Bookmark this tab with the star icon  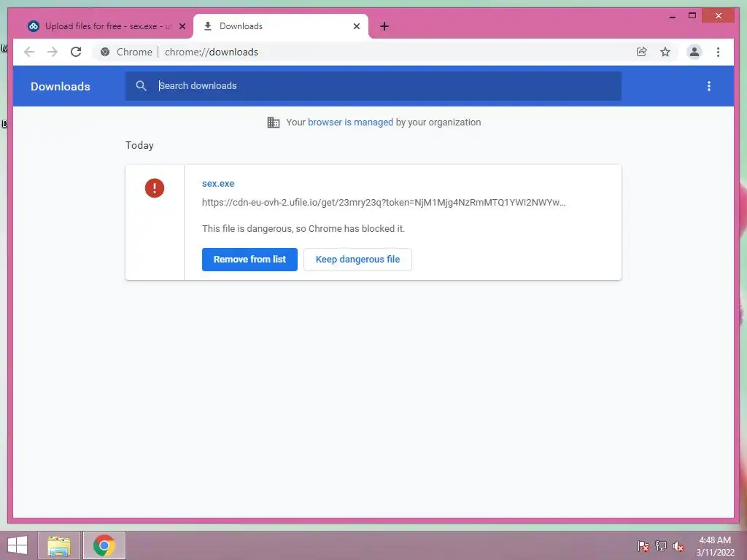(x=665, y=52)
